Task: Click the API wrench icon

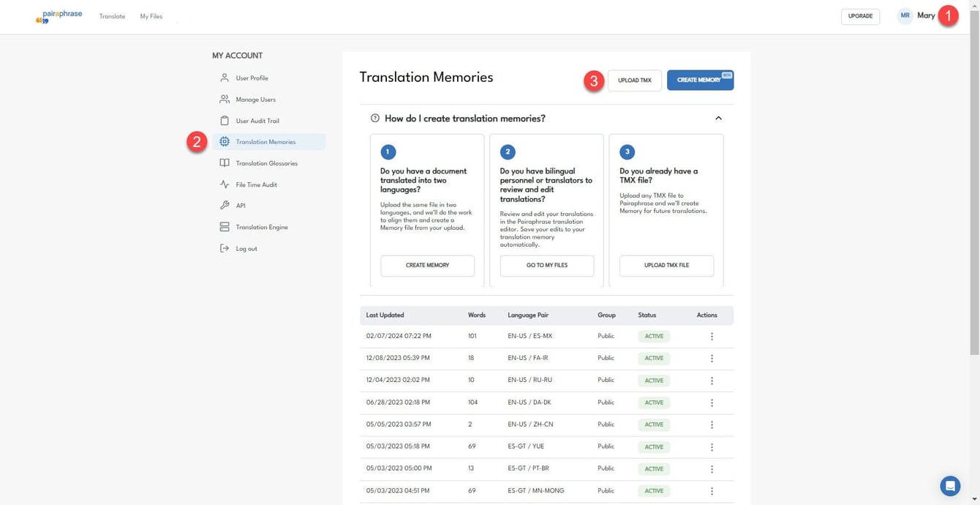Action: pos(225,206)
